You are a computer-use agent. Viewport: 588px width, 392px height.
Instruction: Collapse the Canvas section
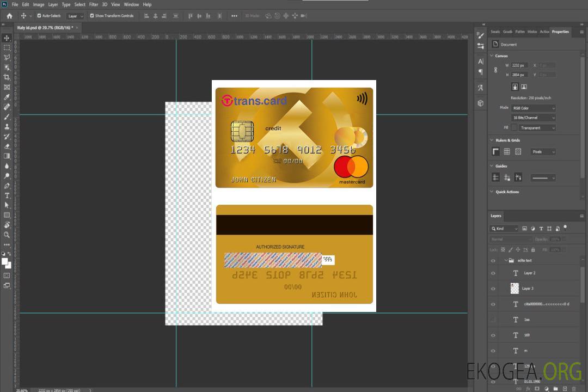pos(492,56)
